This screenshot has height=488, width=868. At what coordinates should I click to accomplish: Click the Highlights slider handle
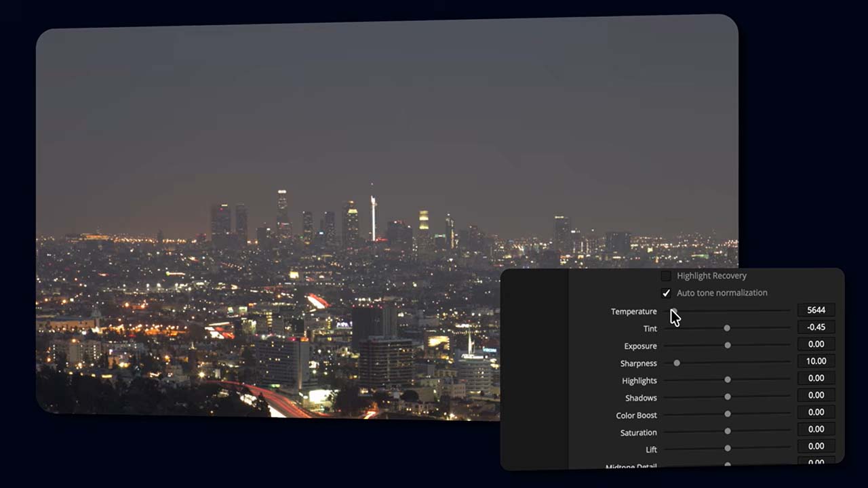(727, 380)
